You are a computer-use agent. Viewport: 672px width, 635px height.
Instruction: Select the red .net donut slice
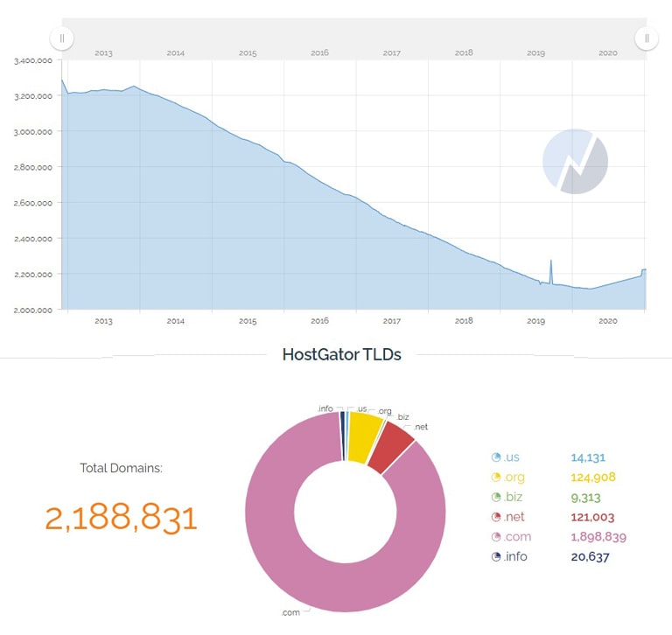(390, 448)
